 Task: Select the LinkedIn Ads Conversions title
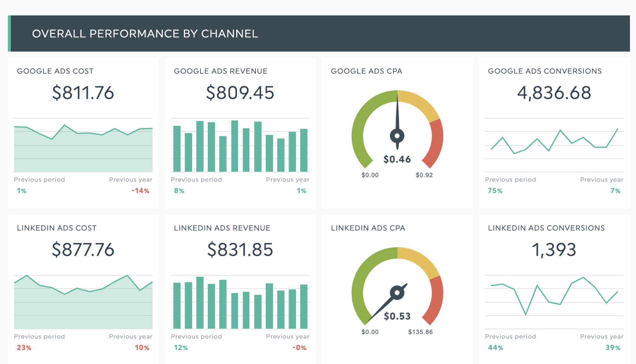tap(546, 228)
